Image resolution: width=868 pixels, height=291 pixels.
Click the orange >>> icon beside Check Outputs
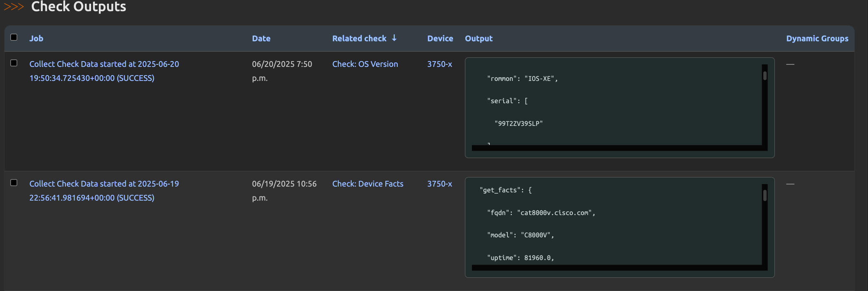14,7
